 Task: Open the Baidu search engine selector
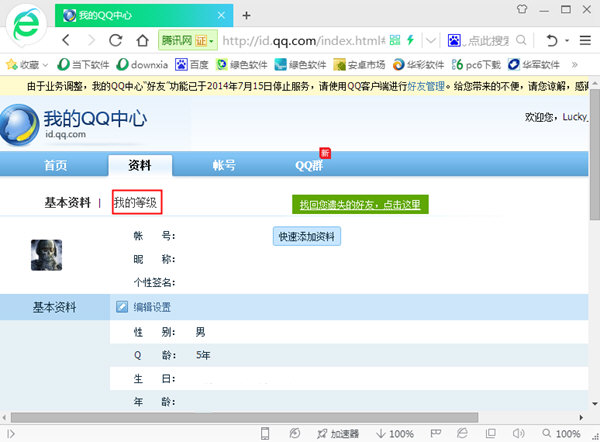pos(454,40)
